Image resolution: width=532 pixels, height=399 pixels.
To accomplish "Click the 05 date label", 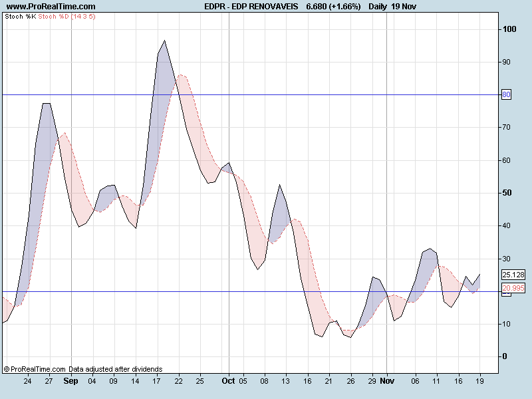I will [x=243, y=381].
